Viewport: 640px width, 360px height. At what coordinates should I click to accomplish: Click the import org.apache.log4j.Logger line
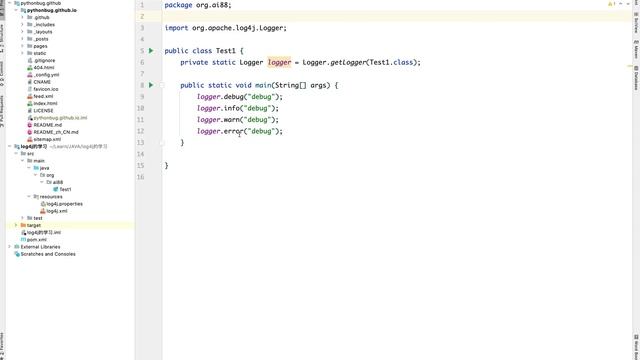(225, 28)
